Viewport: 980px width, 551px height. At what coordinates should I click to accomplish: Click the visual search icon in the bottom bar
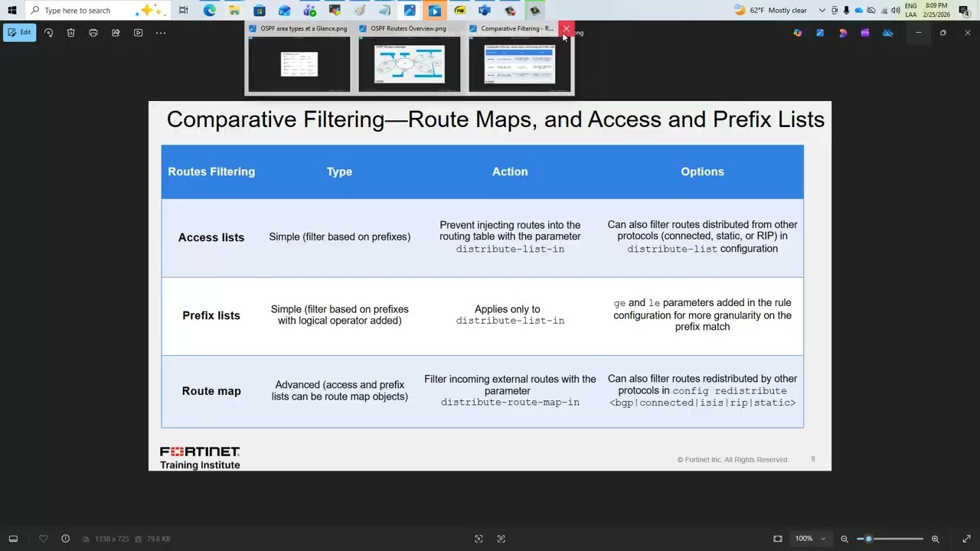pos(479,539)
